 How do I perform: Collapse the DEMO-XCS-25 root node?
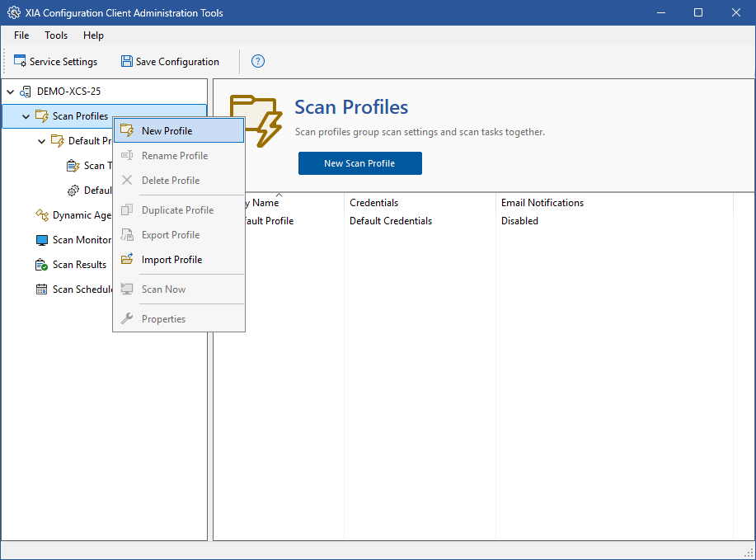tap(11, 92)
